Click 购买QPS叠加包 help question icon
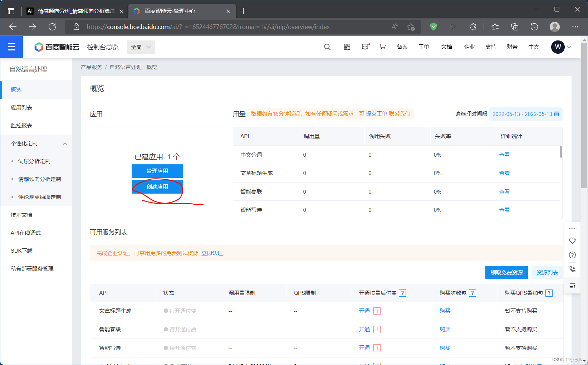This screenshot has width=588, height=365. point(549,293)
